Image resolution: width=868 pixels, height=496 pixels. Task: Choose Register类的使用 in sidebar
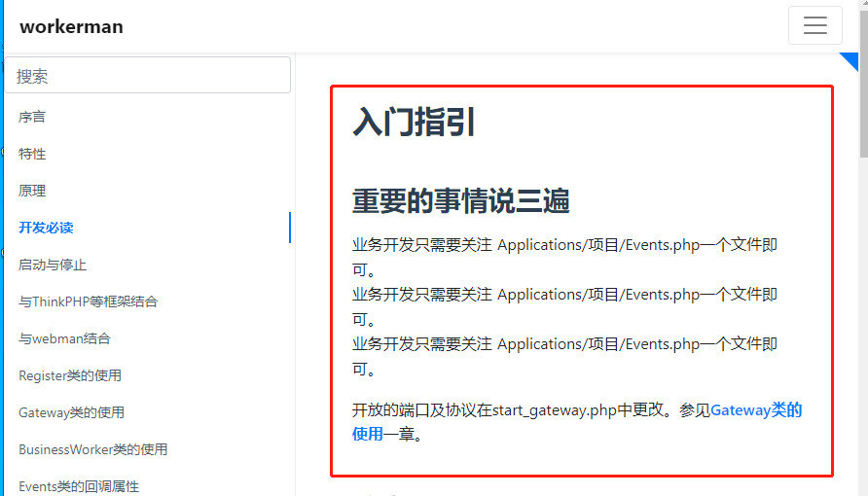point(70,375)
